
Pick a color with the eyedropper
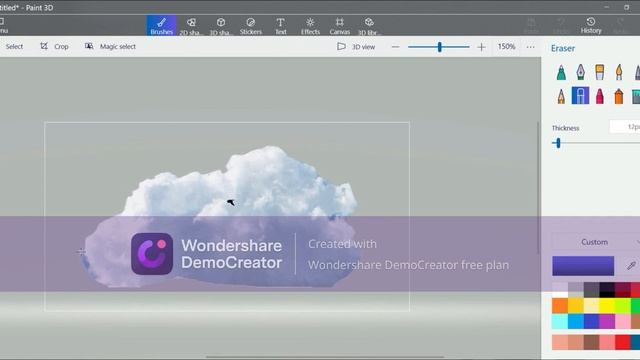click(631, 266)
